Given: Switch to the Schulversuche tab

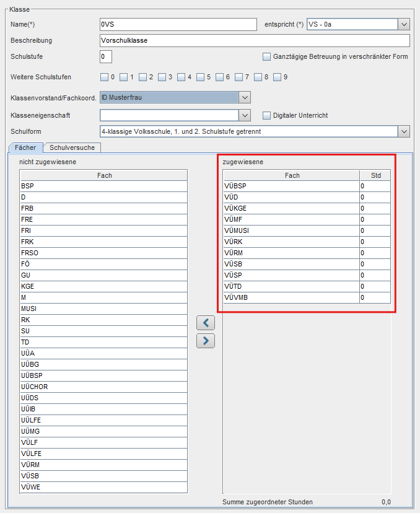Looking at the screenshot, I should point(72,147).
